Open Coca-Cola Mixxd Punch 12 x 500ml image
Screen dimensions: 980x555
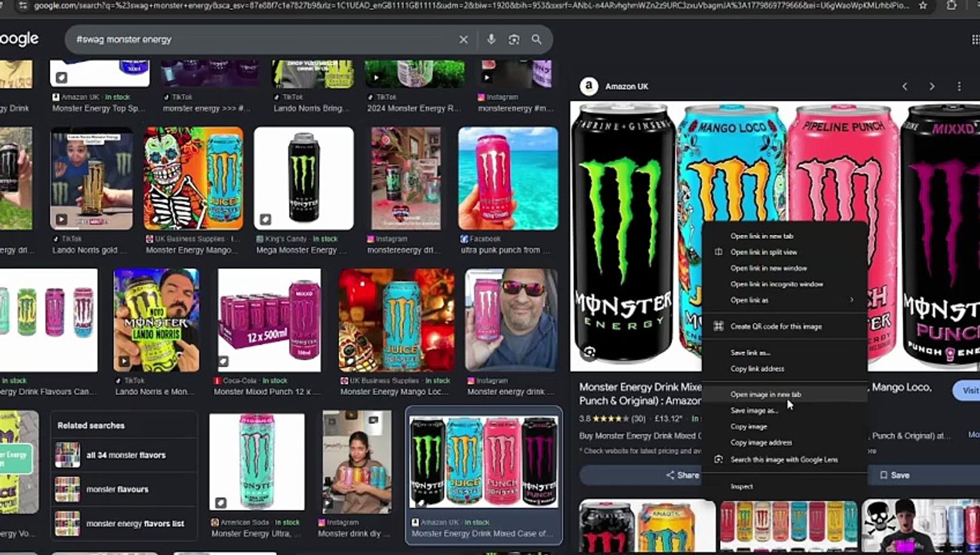coord(270,320)
